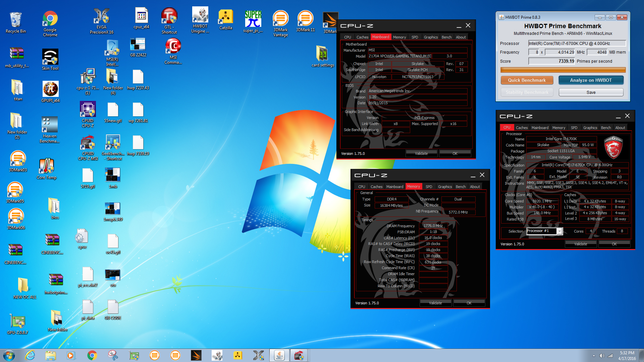The height and width of the screenshot is (362, 644).
Task: Select Mainboard tab in CPU tab CPU-Z window
Action: [x=540, y=128]
